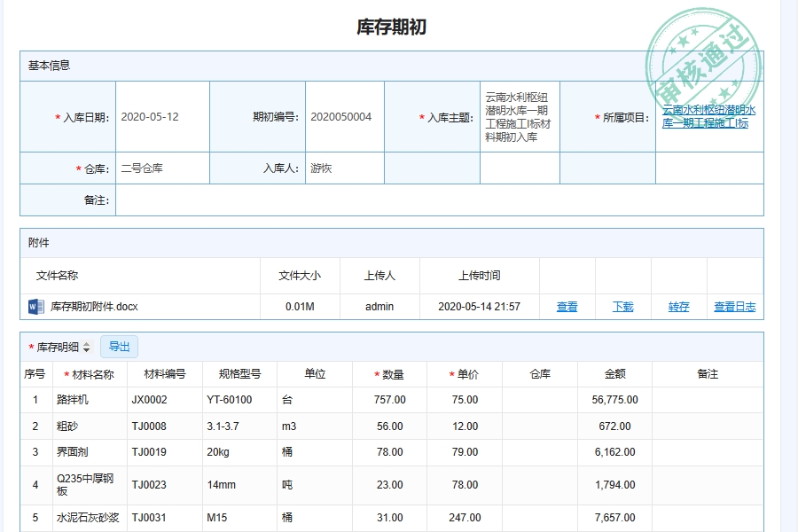
Task: Open the 查看日志 log link
Action: (x=735, y=307)
